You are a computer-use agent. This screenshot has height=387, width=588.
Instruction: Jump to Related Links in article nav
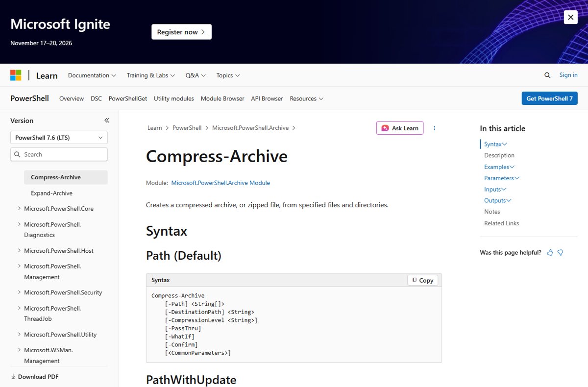pos(501,223)
